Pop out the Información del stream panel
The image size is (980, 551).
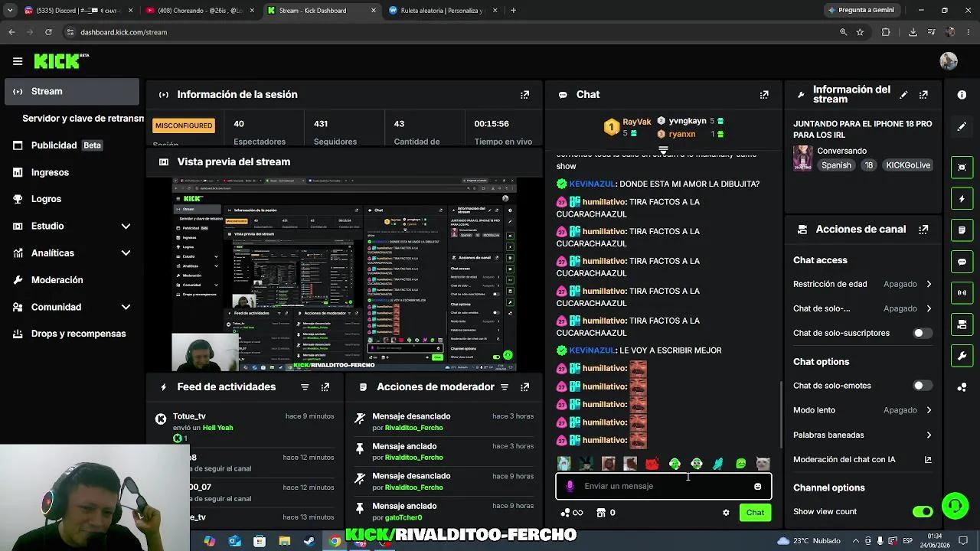coord(923,95)
